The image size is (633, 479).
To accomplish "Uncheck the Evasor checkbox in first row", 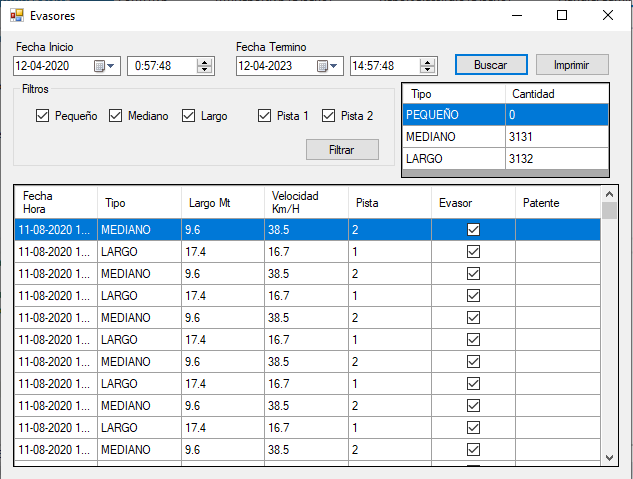I will click(x=473, y=230).
